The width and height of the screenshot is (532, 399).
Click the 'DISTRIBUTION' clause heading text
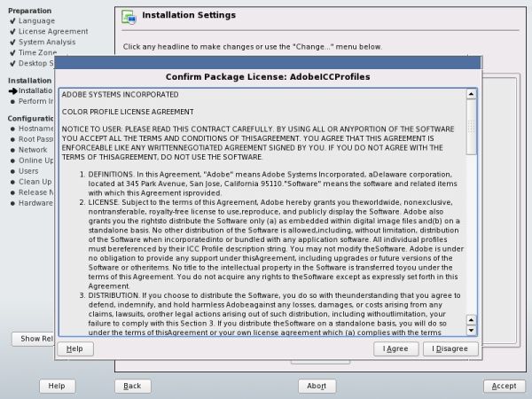pos(113,295)
